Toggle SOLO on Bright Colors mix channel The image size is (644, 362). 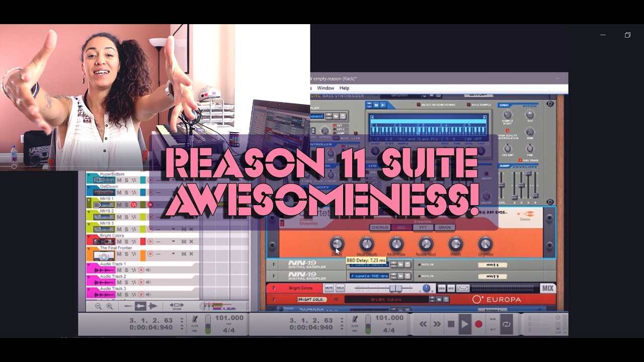(340, 288)
